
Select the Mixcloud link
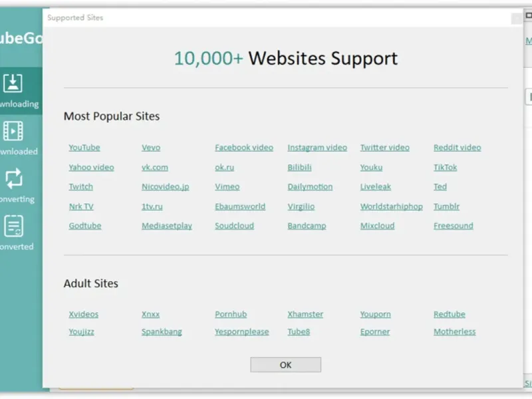[x=378, y=226]
